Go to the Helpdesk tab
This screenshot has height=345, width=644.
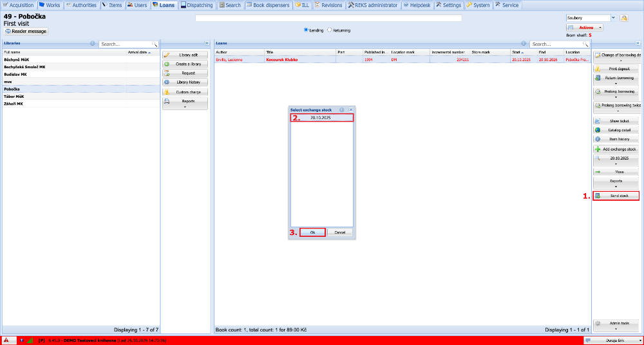pyautogui.click(x=417, y=5)
